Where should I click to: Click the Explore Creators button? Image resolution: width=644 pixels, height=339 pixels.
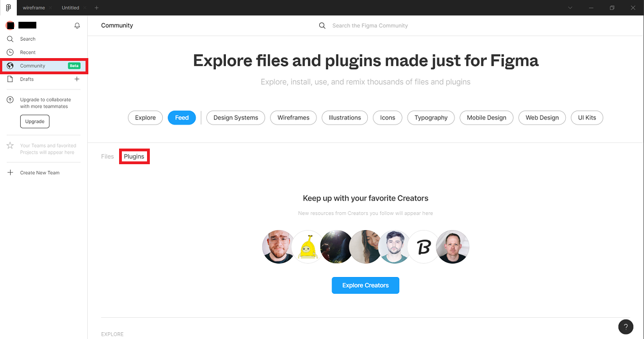pos(365,285)
